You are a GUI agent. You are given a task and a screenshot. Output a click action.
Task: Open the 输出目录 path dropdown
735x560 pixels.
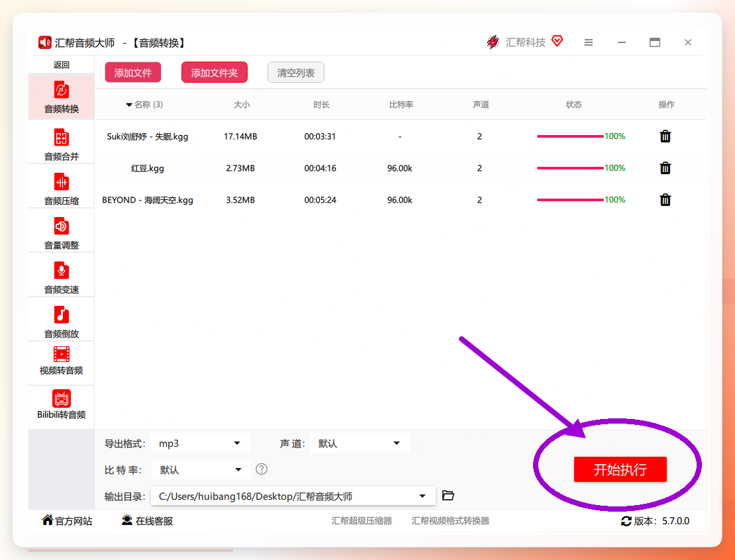click(293, 496)
